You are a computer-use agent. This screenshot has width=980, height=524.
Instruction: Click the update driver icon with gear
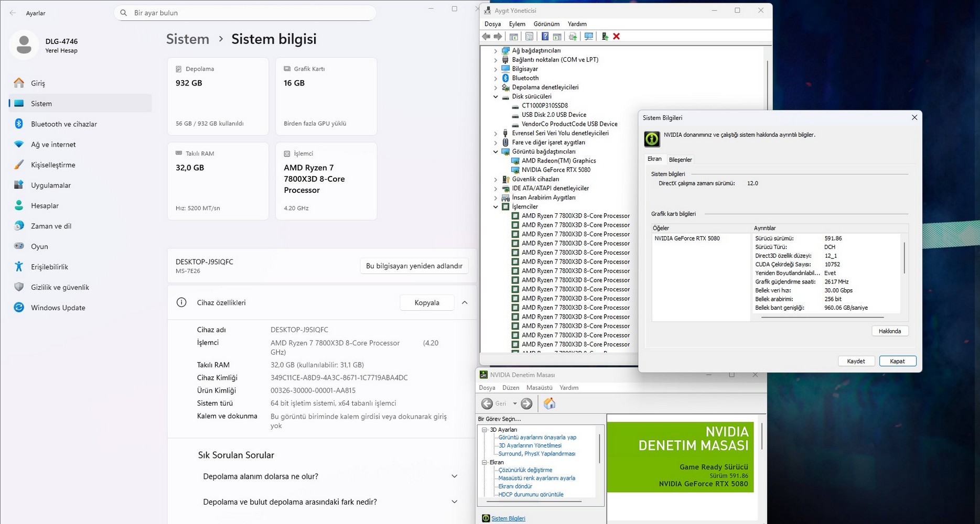click(x=573, y=36)
